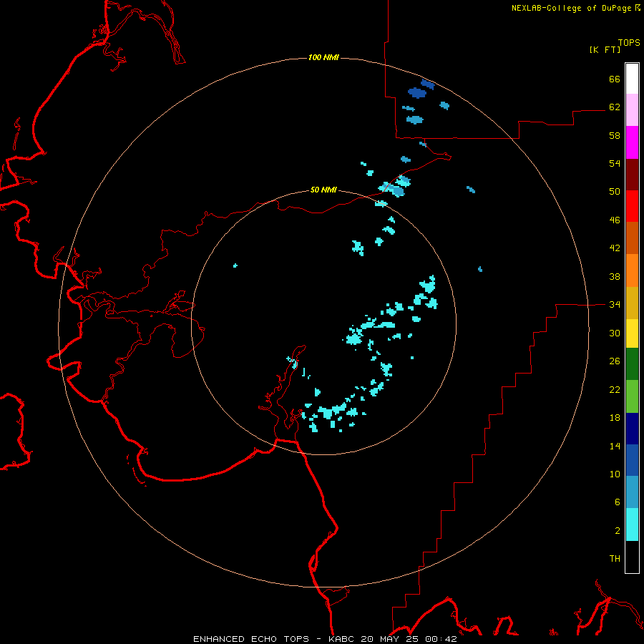Viewport: 644px width, 644px height.
Task: Click the light blue legend swatch
Action: 632,492
